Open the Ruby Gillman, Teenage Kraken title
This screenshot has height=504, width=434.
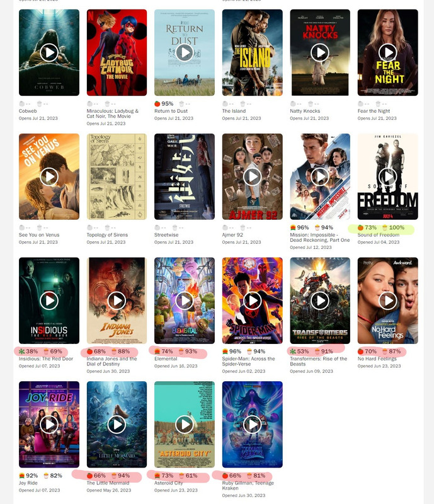248,485
